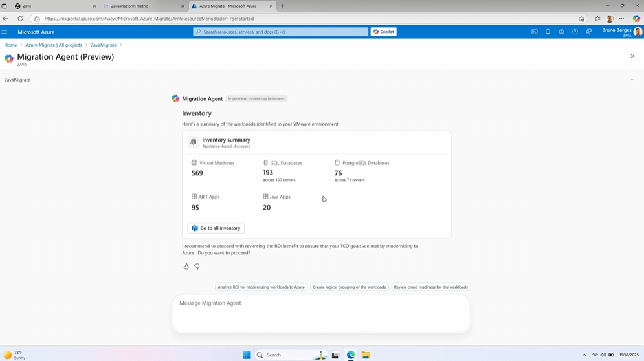Open Azure portal settings gear
The width and height of the screenshot is (644, 361).
561,32
